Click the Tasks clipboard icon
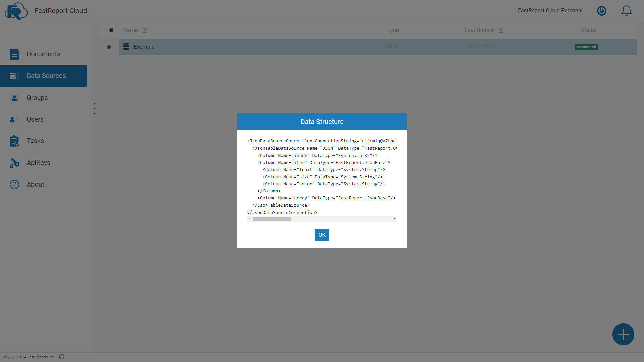 point(14,141)
